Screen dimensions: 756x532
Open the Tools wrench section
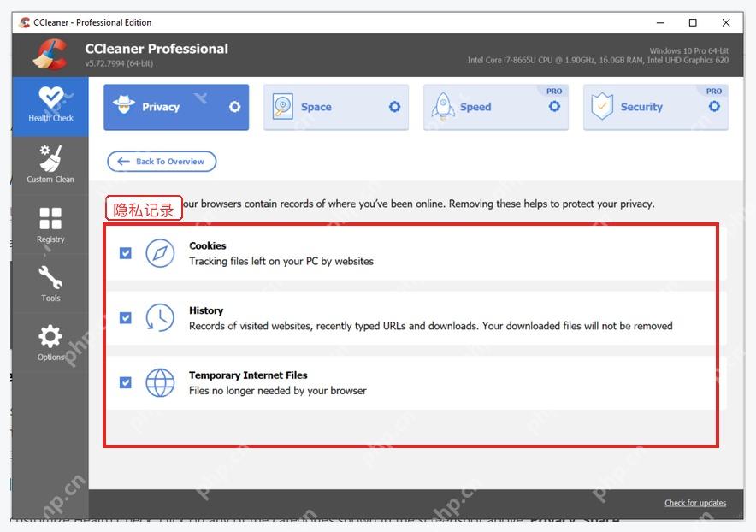[x=50, y=284]
